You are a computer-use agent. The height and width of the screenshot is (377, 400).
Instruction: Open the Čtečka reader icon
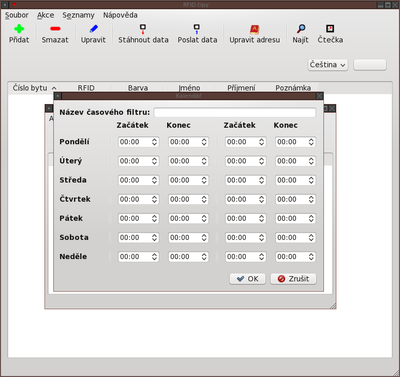pos(330,29)
